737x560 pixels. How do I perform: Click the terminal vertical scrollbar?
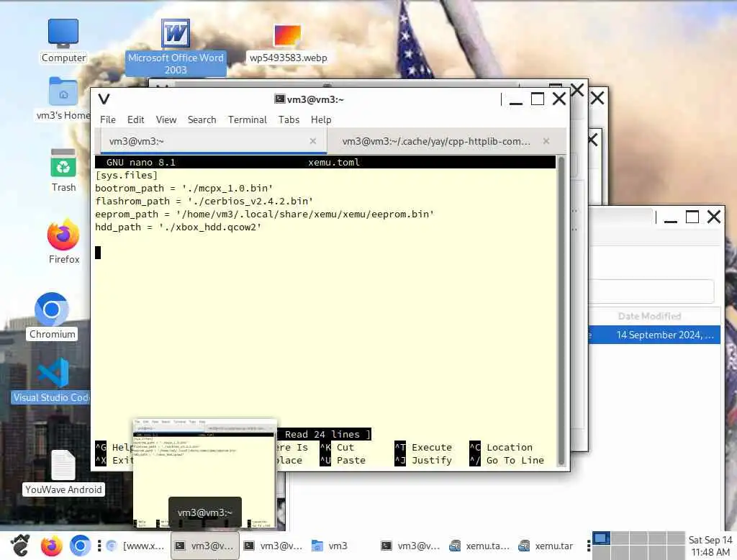tap(561, 311)
